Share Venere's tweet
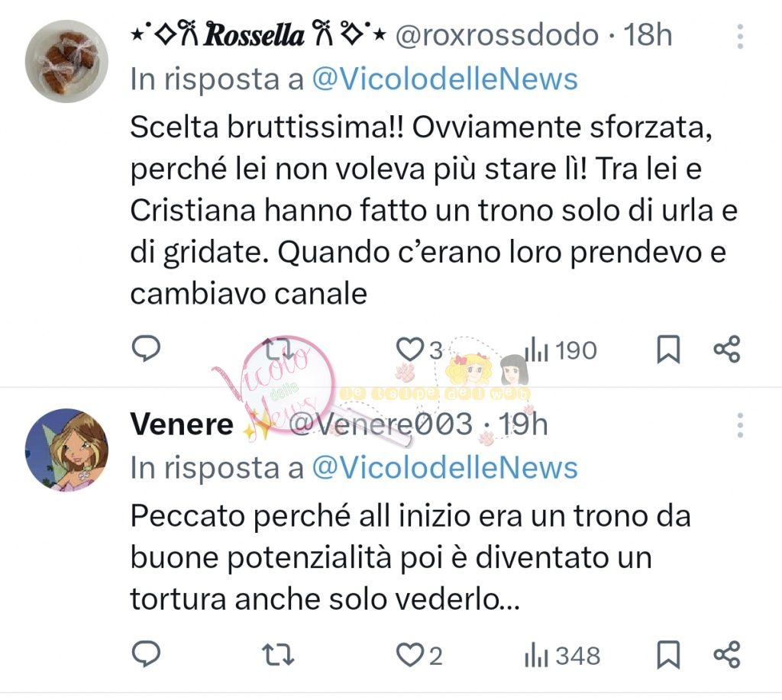The width and height of the screenshot is (782, 700). click(726, 655)
